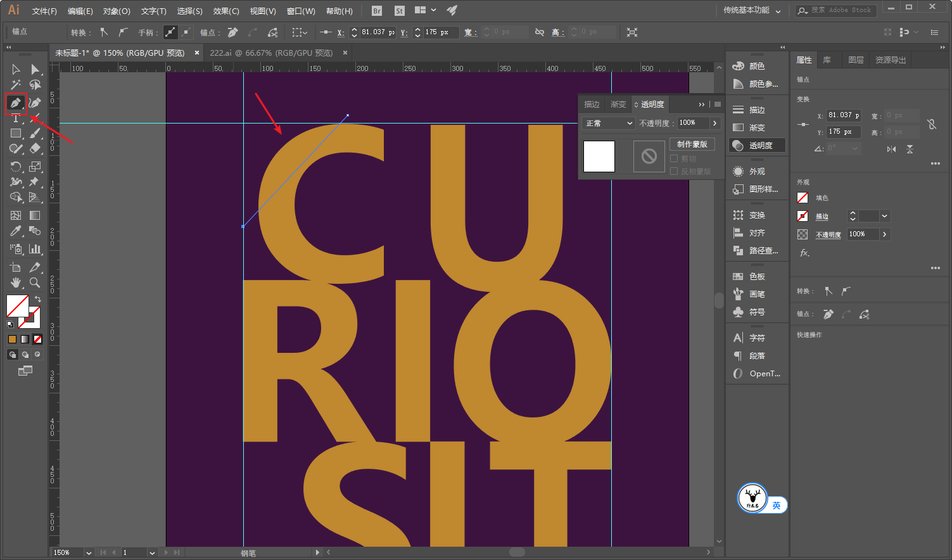
Task: Open the 对象(O) menu
Action: pyautogui.click(x=117, y=11)
